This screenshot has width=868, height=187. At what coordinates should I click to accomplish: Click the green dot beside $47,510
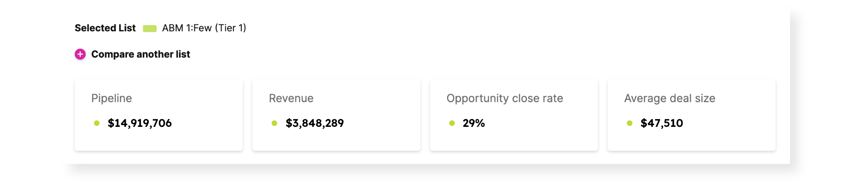pyautogui.click(x=629, y=123)
